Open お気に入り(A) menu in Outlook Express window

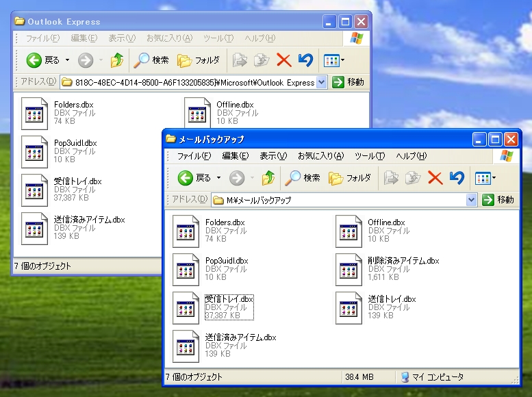point(169,38)
